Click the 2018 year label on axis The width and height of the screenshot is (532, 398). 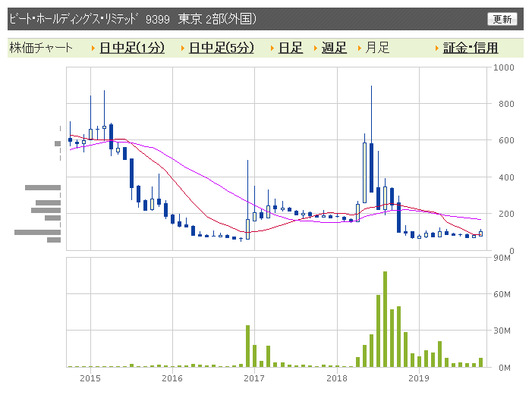click(x=337, y=378)
